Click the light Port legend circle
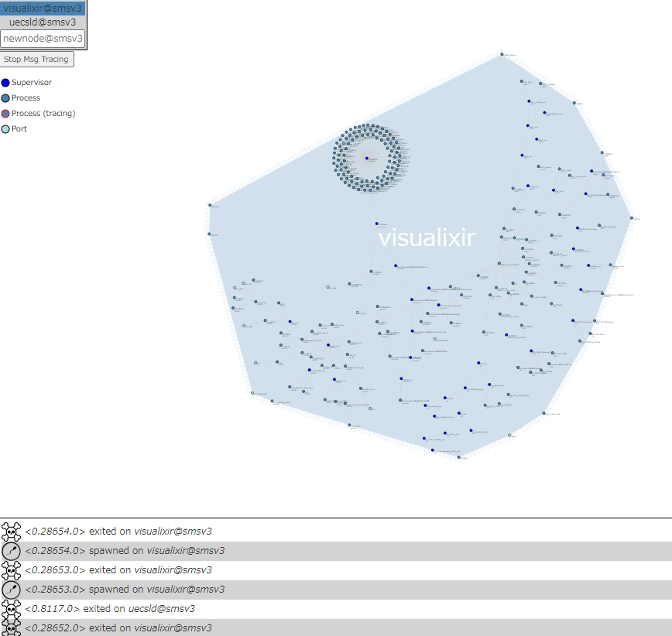 tap(5, 129)
